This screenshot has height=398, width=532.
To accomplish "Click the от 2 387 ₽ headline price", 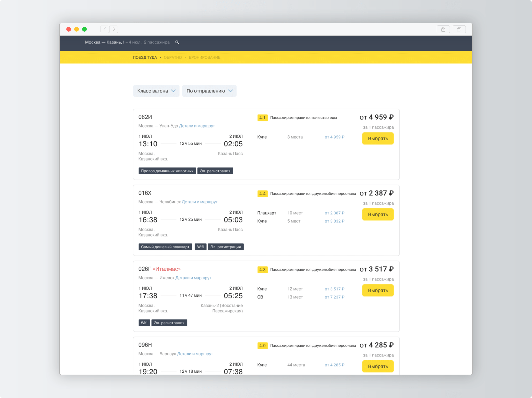I will (377, 193).
